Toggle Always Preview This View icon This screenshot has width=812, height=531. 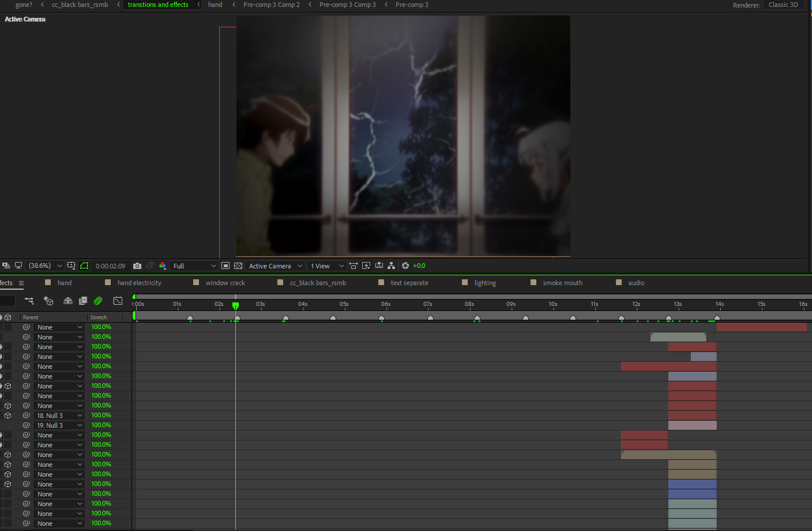6,265
